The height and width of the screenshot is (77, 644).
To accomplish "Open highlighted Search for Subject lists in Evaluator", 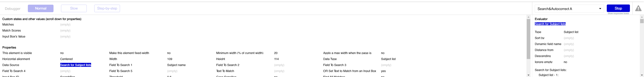I will (550, 24).
